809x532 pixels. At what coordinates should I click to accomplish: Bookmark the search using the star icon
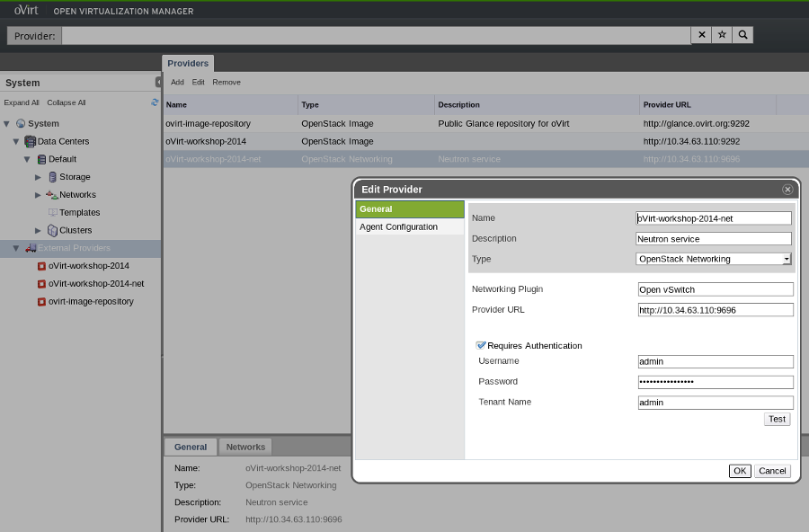(x=722, y=35)
